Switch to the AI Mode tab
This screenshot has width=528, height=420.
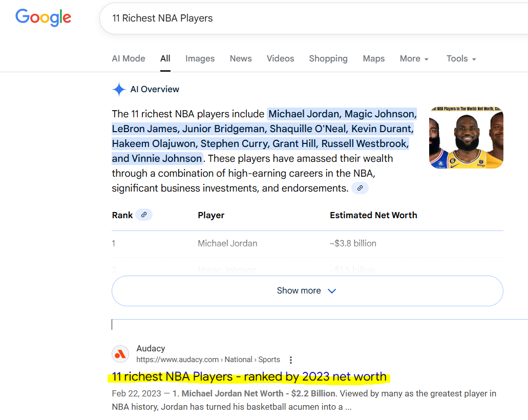(129, 59)
